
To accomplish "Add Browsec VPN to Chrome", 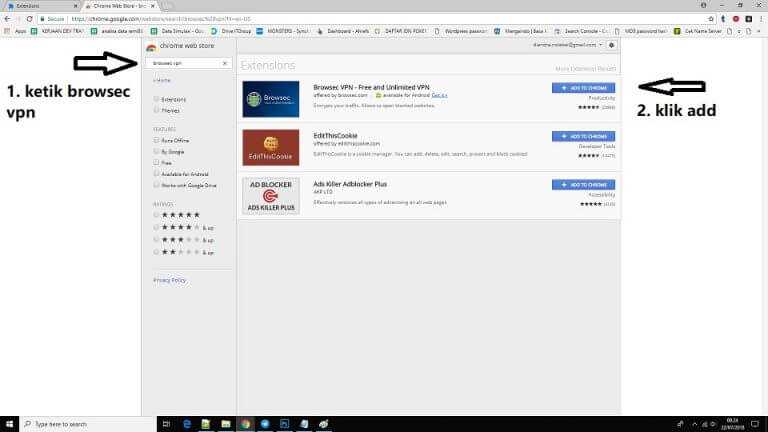I will 583,88.
